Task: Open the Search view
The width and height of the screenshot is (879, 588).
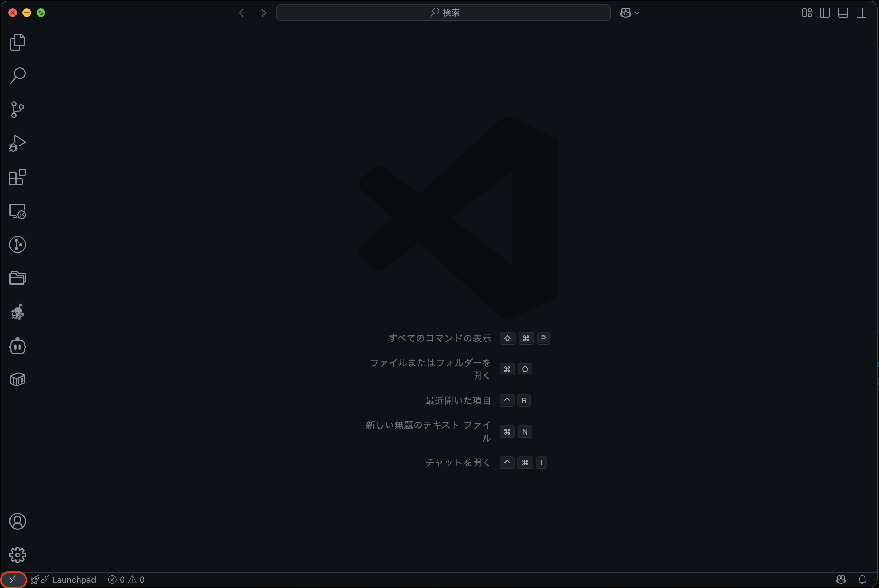Action: pyautogui.click(x=17, y=76)
